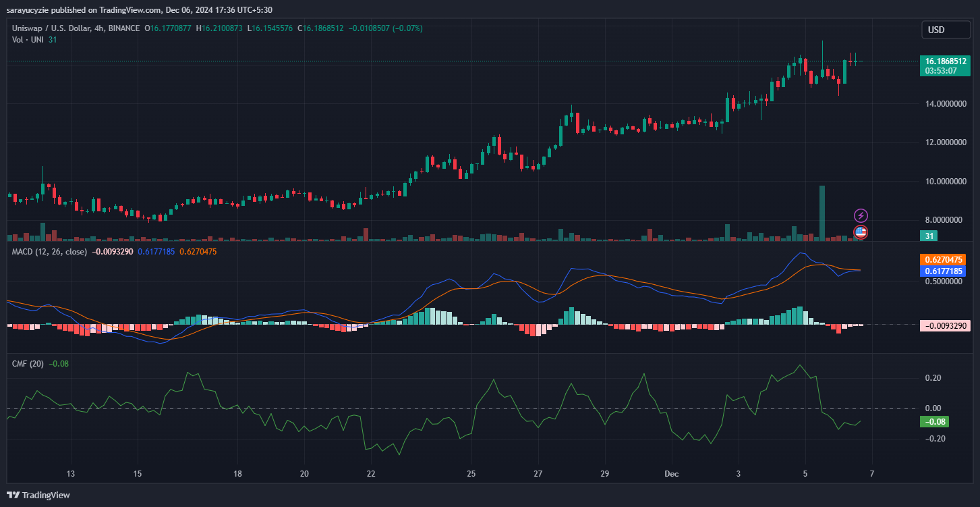Select the open value O16.1770877 in the header
Viewport: 980px width, 507px height.
167,28
